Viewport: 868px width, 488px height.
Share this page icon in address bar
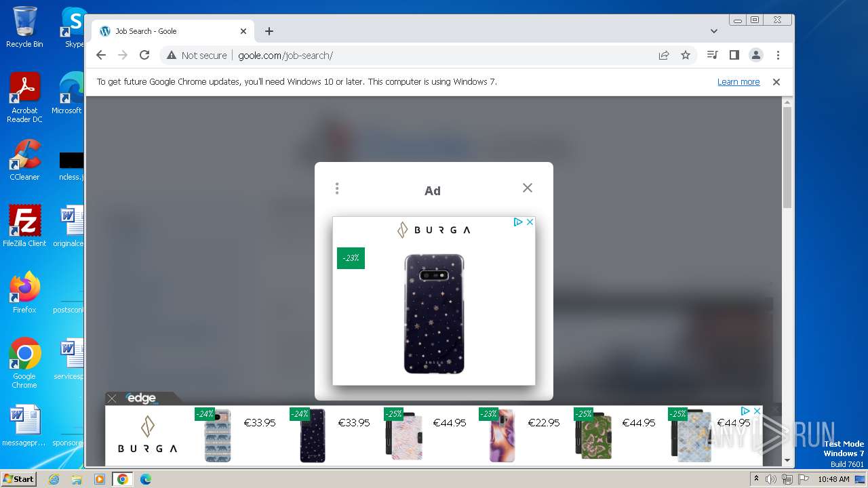(664, 56)
